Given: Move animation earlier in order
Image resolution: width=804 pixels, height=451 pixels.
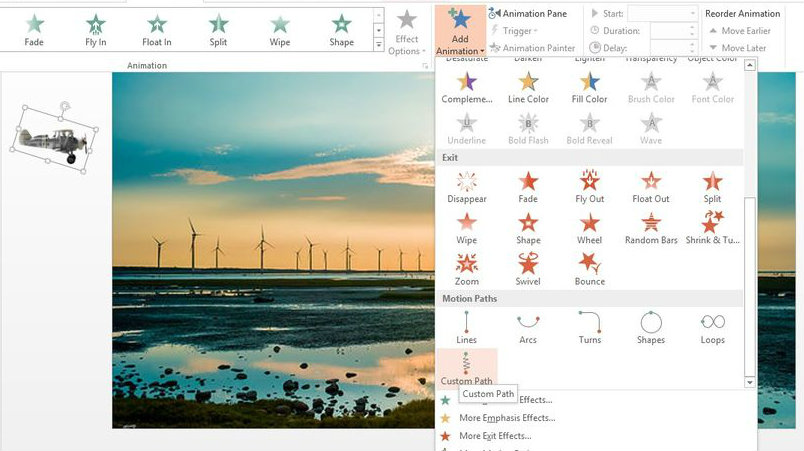Looking at the screenshot, I should pyautogui.click(x=740, y=31).
